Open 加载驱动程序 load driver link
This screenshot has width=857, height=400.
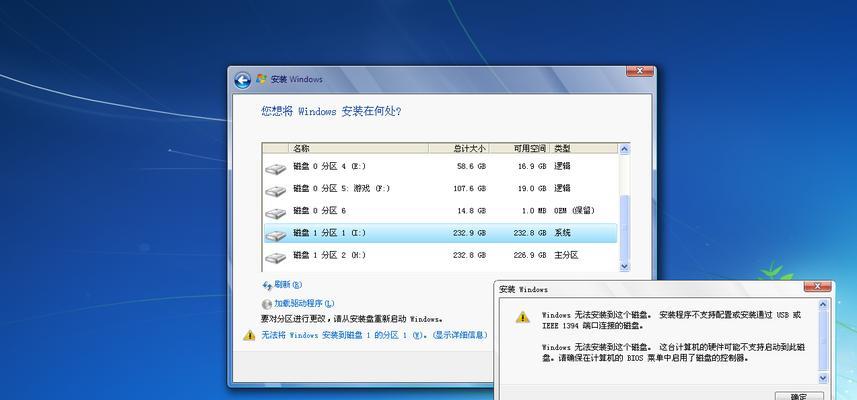(304, 303)
